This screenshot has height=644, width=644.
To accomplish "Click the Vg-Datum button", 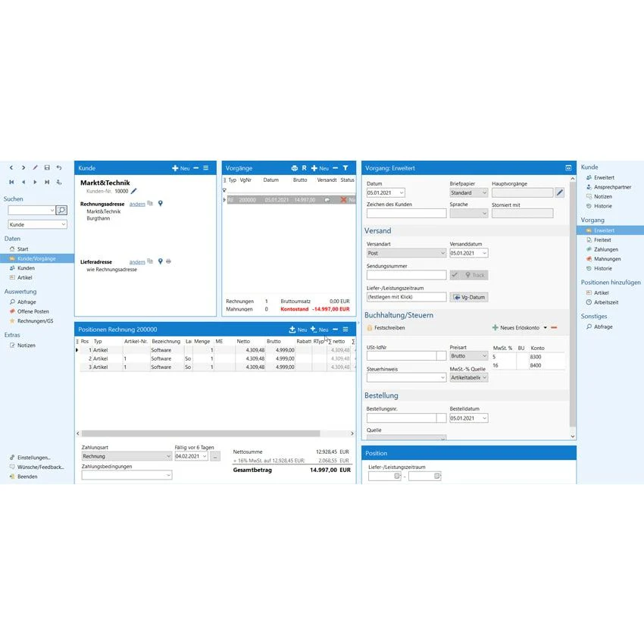I will click(x=469, y=297).
